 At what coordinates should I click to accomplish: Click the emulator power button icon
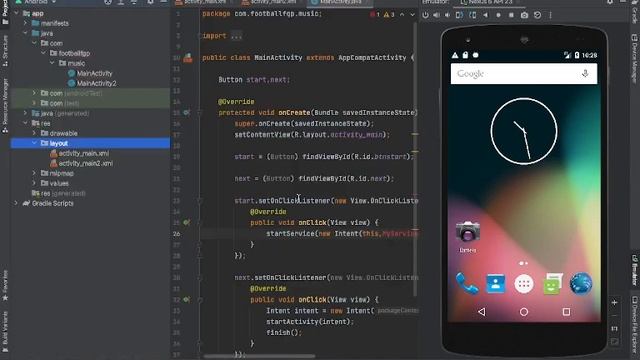click(425, 15)
